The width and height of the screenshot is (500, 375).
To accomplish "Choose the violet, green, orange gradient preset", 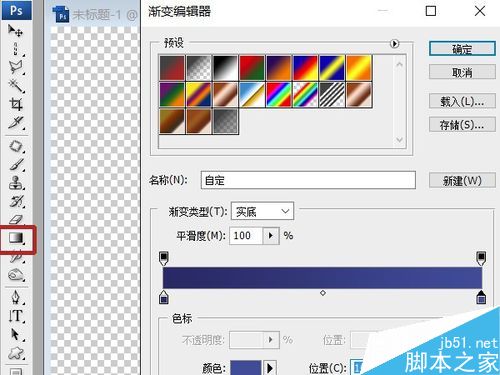I will pyautogui.click(x=172, y=95).
